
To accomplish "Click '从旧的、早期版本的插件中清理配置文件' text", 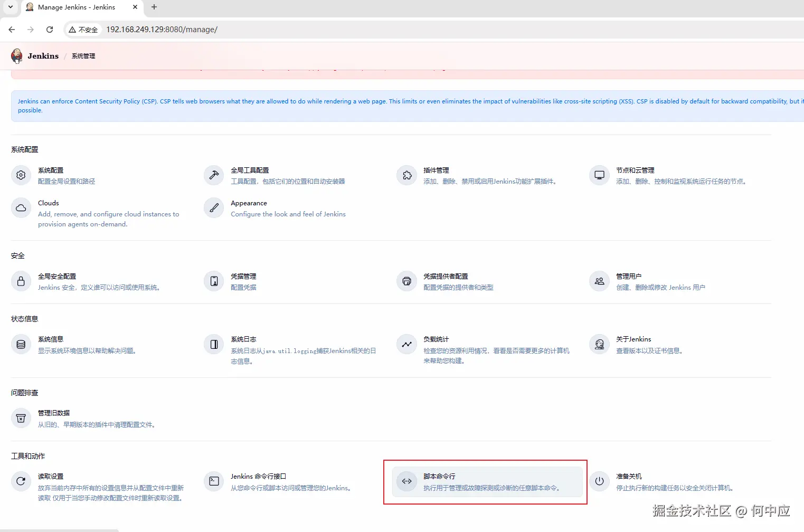I will (x=98, y=425).
